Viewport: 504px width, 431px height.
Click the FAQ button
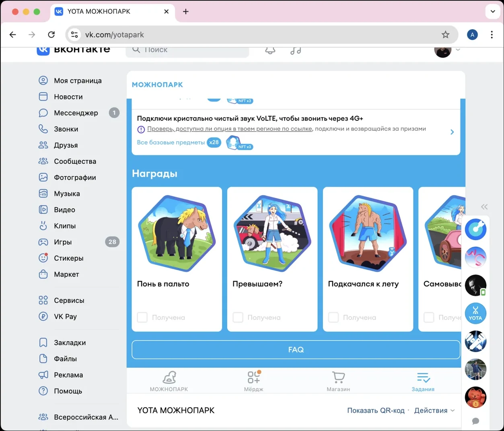tap(296, 350)
